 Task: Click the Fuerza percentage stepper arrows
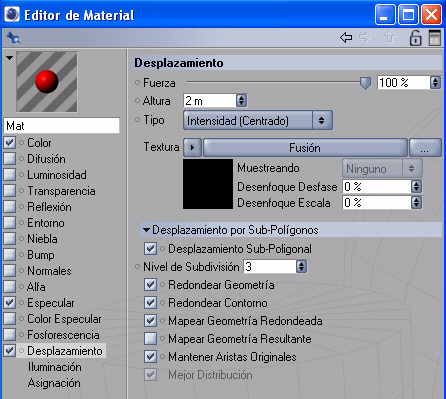[435, 82]
